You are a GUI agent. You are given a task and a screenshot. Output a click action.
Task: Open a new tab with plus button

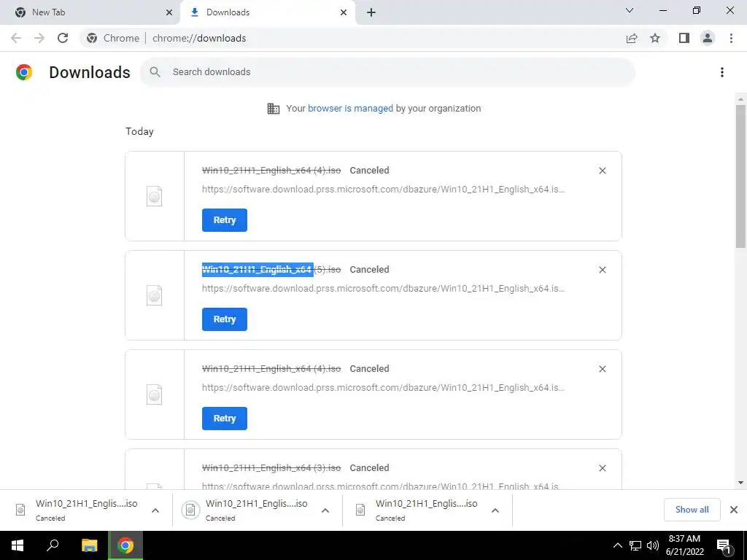371,12
